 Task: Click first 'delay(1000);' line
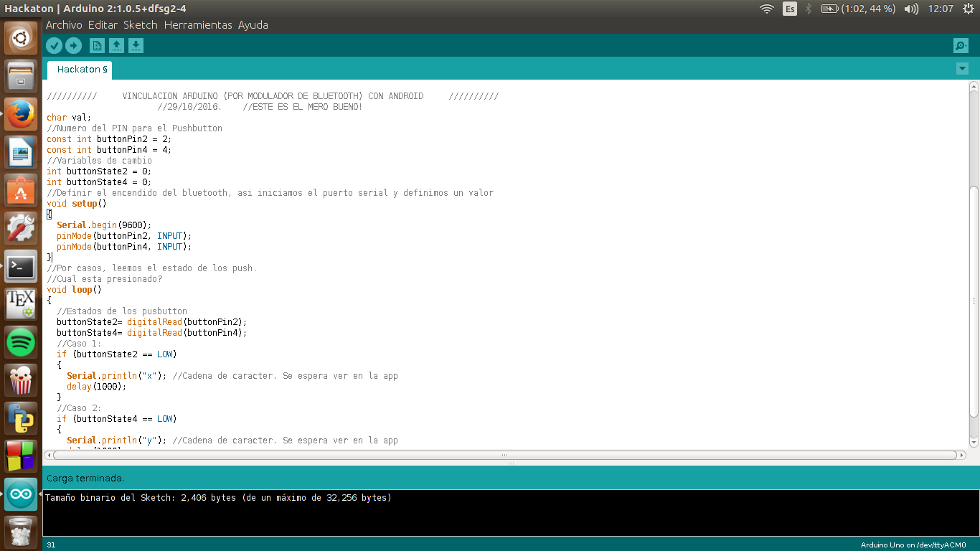point(96,387)
